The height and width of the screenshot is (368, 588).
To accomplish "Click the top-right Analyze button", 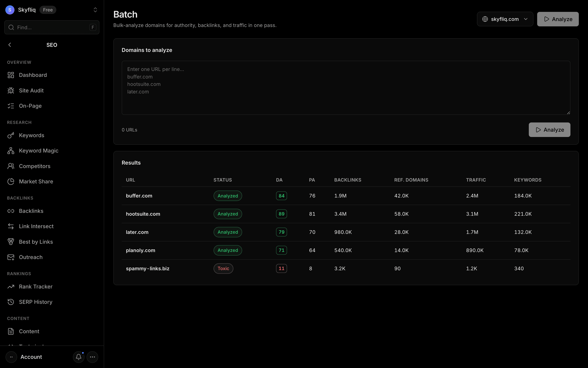I will pos(558,19).
